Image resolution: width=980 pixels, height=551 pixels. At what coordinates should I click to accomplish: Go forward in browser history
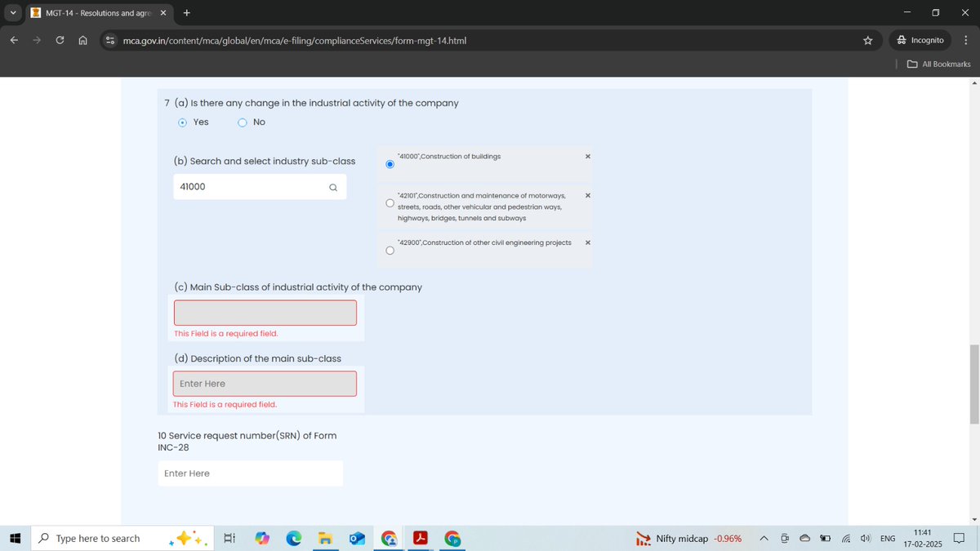click(38, 40)
